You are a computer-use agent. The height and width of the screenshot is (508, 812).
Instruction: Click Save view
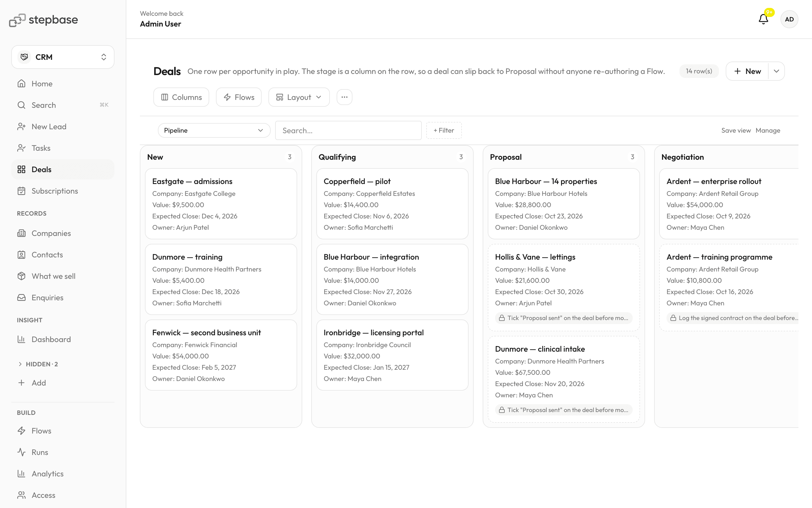coord(736,130)
